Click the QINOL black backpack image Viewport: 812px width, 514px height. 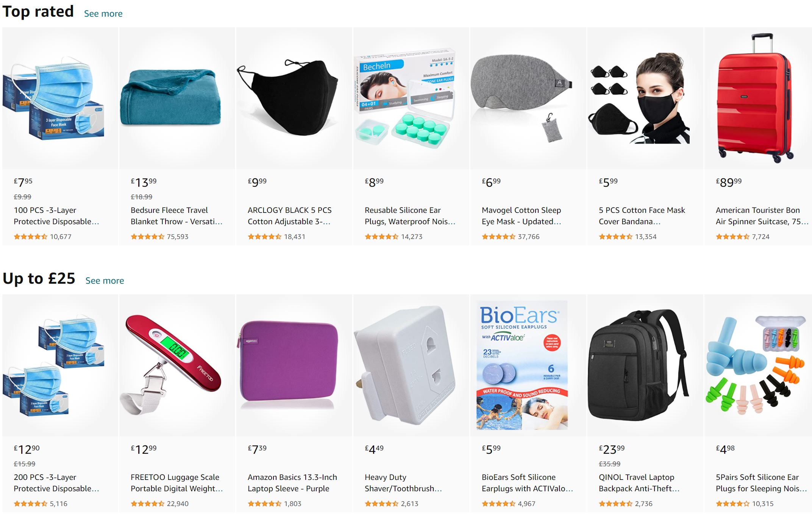tap(639, 365)
